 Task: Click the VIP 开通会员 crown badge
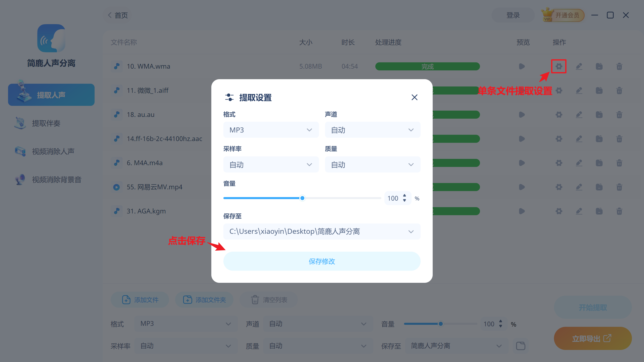[562, 15]
